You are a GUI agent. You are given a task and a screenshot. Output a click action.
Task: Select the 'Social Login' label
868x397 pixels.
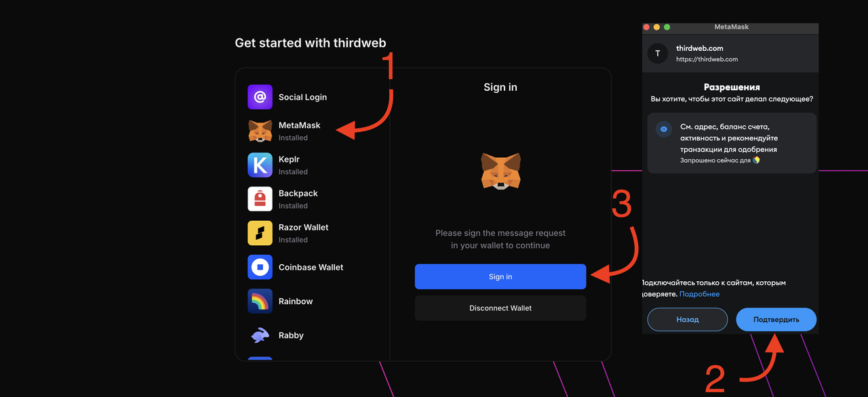click(x=302, y=97)
